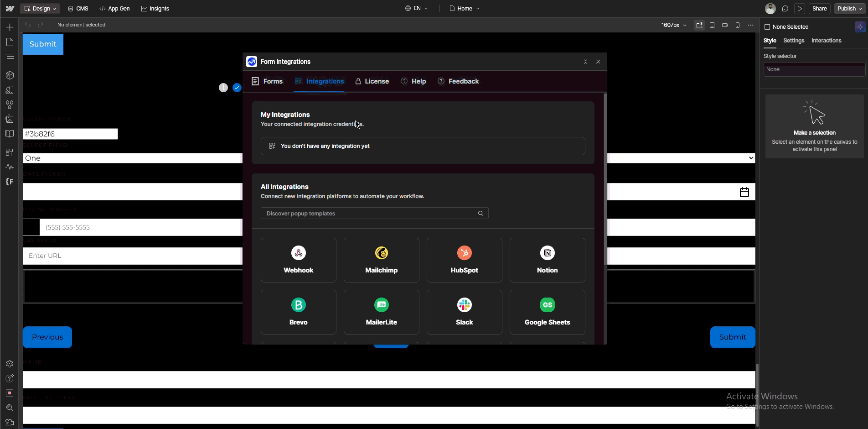Open the Components cube icon

10,75
